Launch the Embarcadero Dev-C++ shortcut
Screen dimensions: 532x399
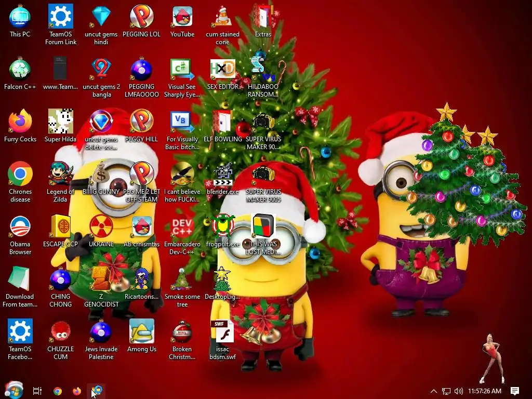tap(182, 227)
